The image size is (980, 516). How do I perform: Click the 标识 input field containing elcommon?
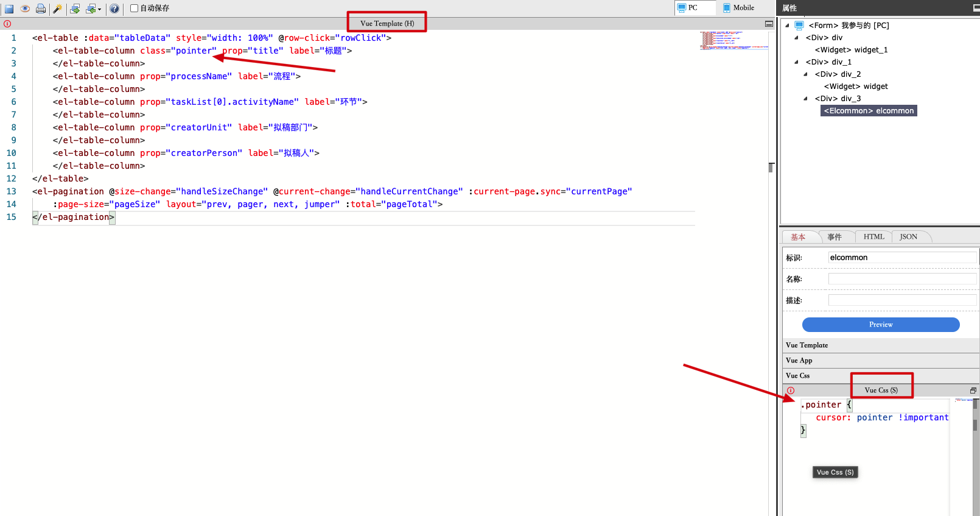pyautogui.click(x=902, y=258)
